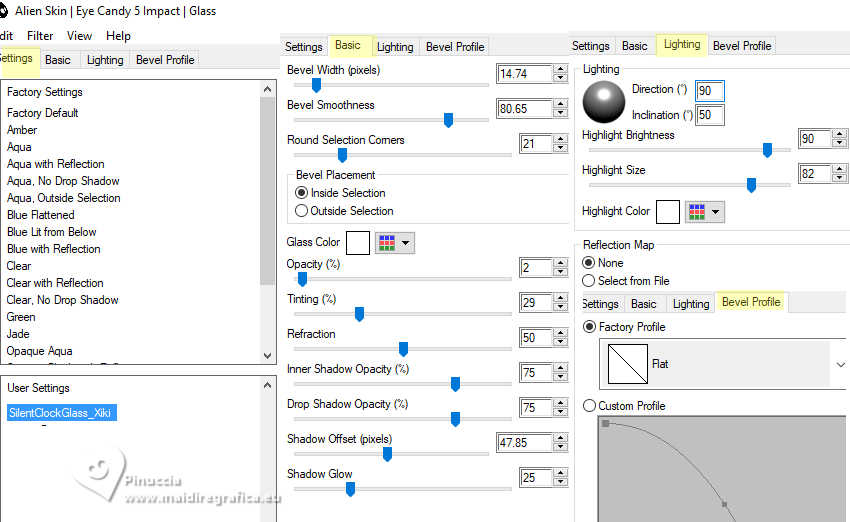Choose Select from File reflection map
Screen dimensions: 850x522
[626, 281]
